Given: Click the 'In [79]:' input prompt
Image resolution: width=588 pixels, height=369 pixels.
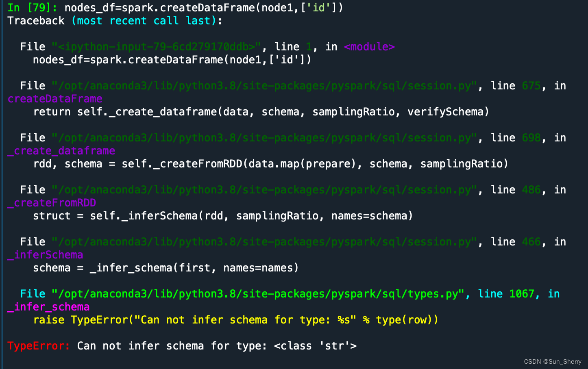Looking at the screenshot, I should coord(33,8).
